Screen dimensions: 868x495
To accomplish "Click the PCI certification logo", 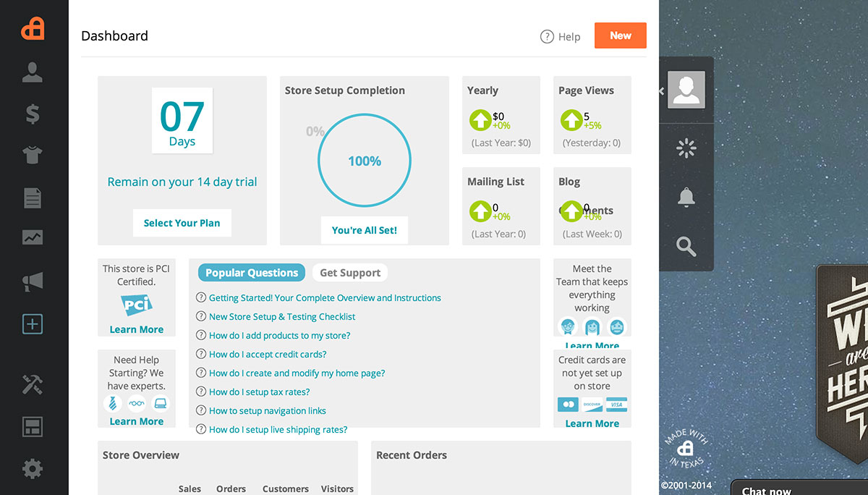I will tap(137, 305).
